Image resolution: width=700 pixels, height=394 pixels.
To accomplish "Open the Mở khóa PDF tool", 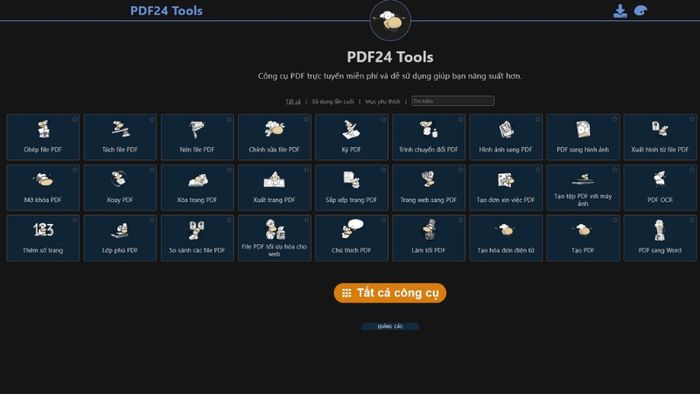I will [x=43, y=187].
